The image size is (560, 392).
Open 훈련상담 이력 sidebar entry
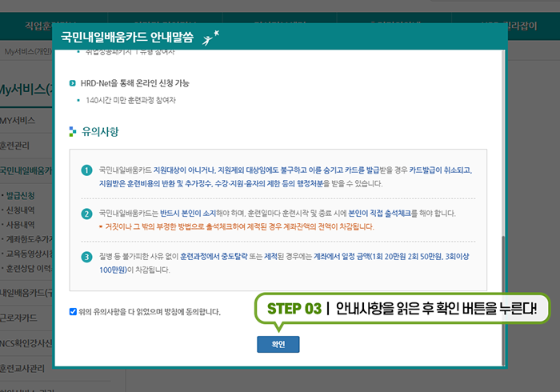click(30, 269)
